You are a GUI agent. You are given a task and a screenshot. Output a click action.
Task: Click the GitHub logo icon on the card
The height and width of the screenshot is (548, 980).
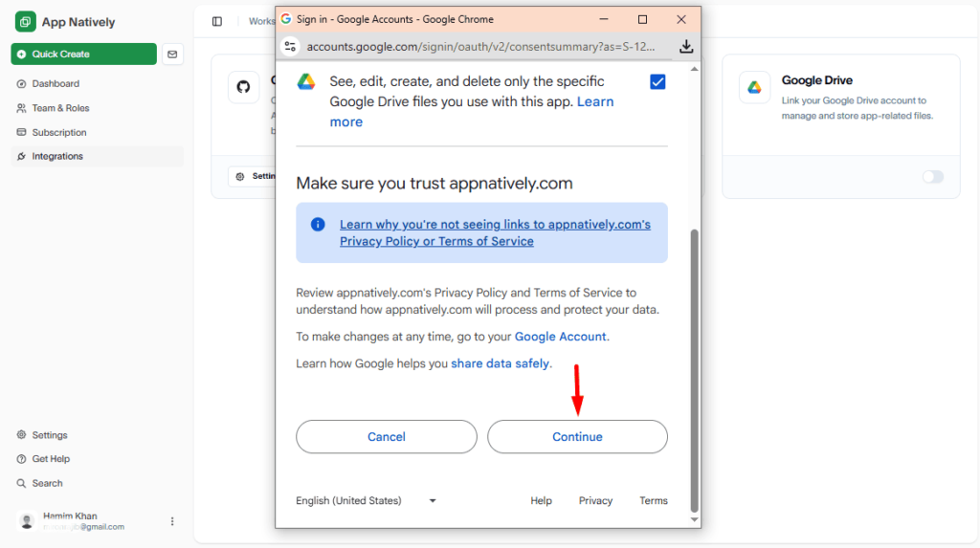tap(244, 87)
